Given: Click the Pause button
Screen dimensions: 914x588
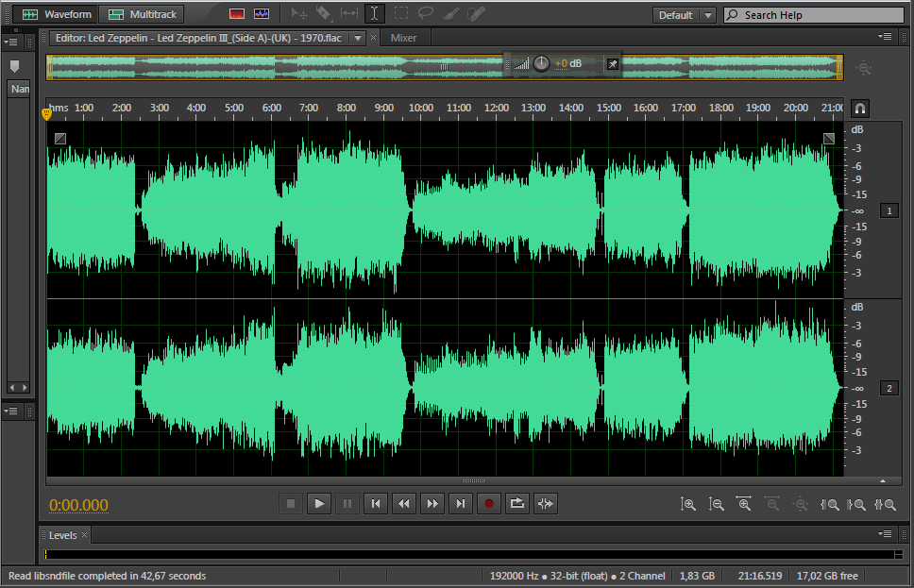Looking at the screenshot, I should 347,503.
